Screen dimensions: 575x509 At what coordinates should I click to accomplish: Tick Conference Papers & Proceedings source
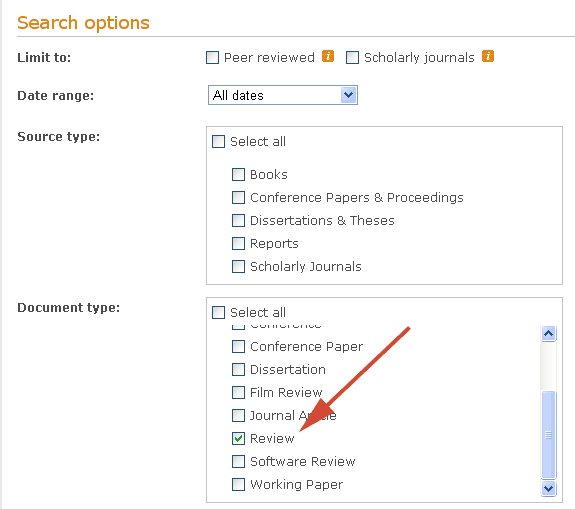point(238,198)
